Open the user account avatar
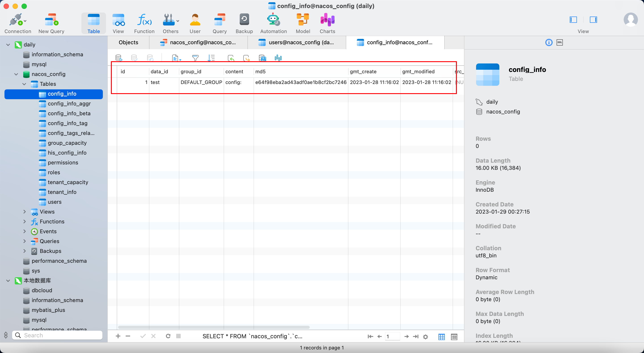 [631, 19]
